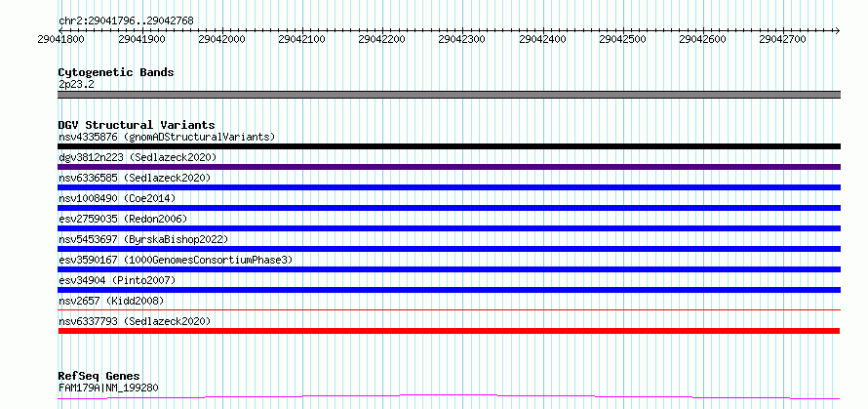Click ruler position 29042000
Viewport: 868px width, 409px height.
222,39
